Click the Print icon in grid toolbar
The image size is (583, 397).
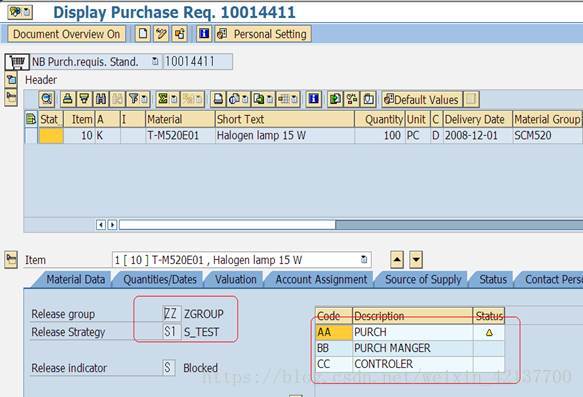pyautogui.click(x=218, y=99)
